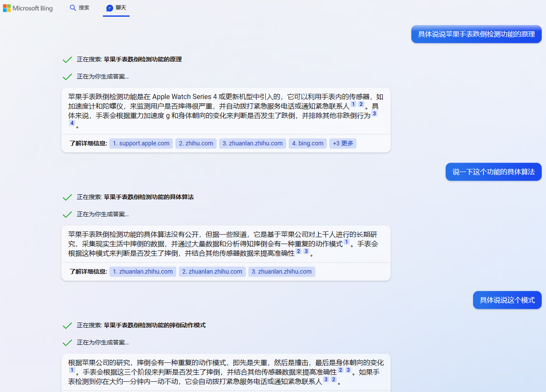Open the zhihu.com source link

[196, 143]
